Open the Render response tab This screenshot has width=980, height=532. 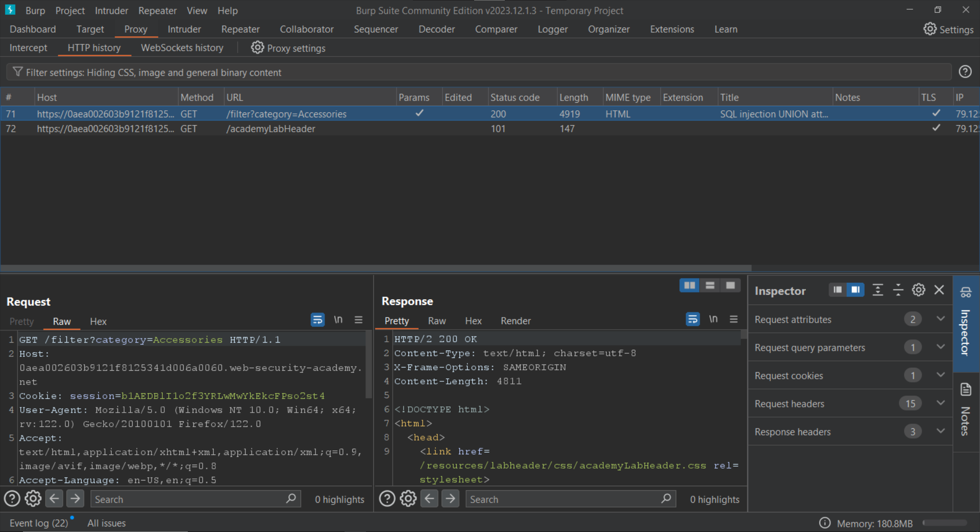515,321
